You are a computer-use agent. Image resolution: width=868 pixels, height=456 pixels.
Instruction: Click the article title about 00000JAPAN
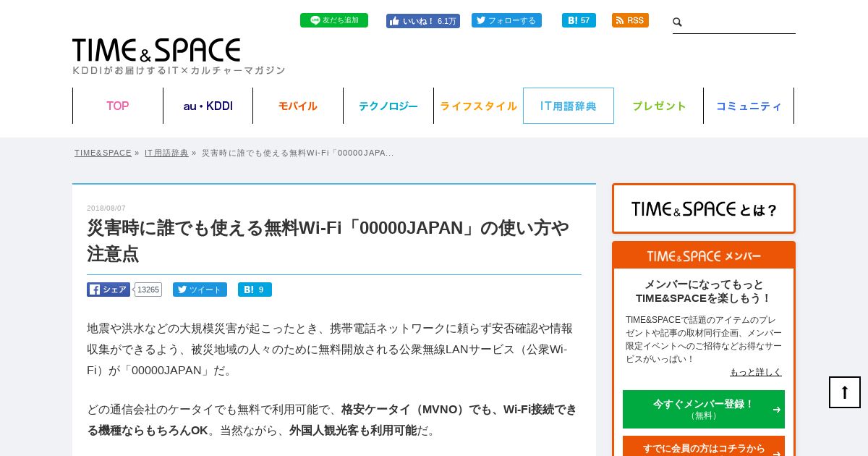328,240
